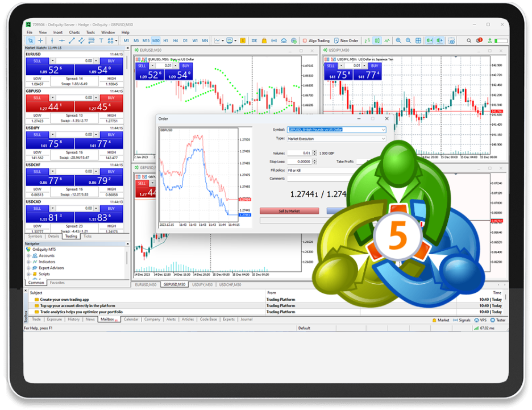Select the horizontal line drawing tool
Viewport: 532px width, 410px height.
[62, 41]
